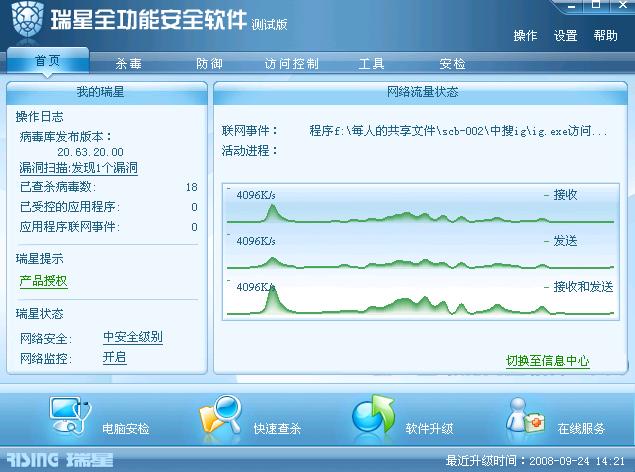This screenshot has width=635, height=472.
Task: Click the 发送 send traffic graph
Action: point(420,252)
